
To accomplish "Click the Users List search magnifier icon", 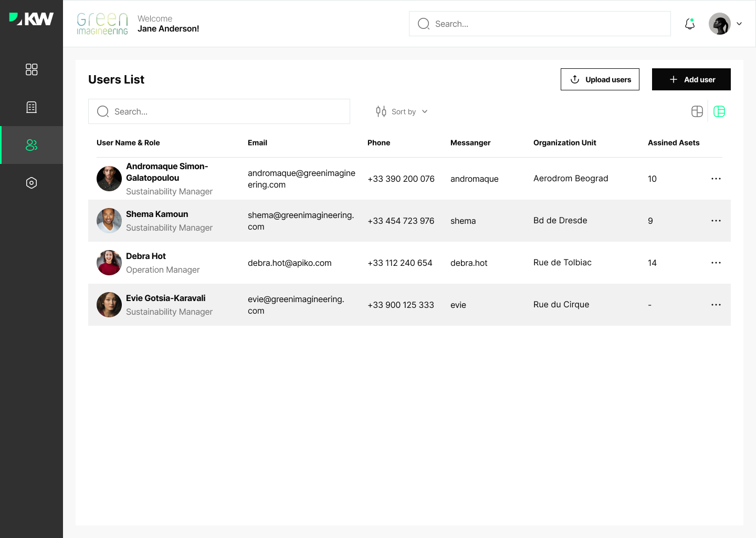I will [x=103, y=111].
